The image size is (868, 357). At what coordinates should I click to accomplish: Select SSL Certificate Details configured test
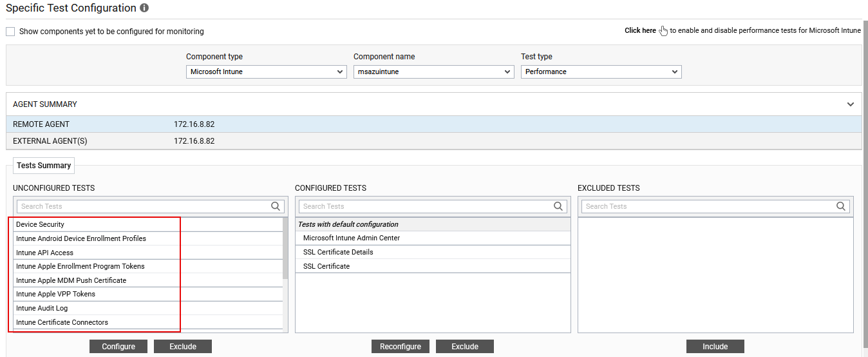pyautogui.click(x=338, y=252)
